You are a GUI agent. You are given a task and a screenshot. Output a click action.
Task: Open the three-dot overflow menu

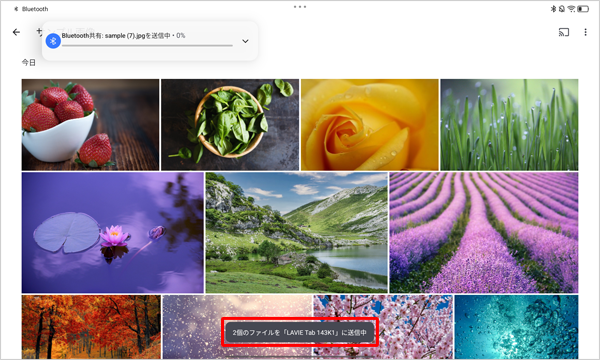tap(585, 32)
